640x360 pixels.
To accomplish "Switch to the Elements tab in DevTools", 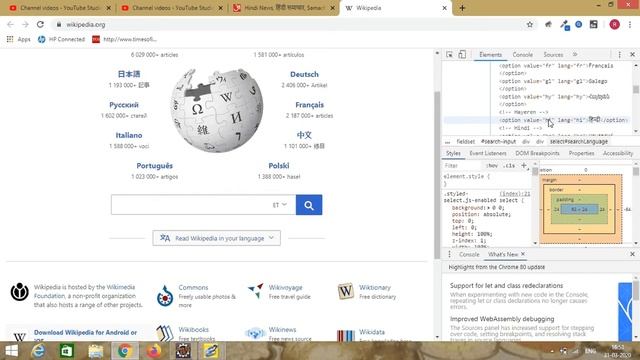I will 490,55.
